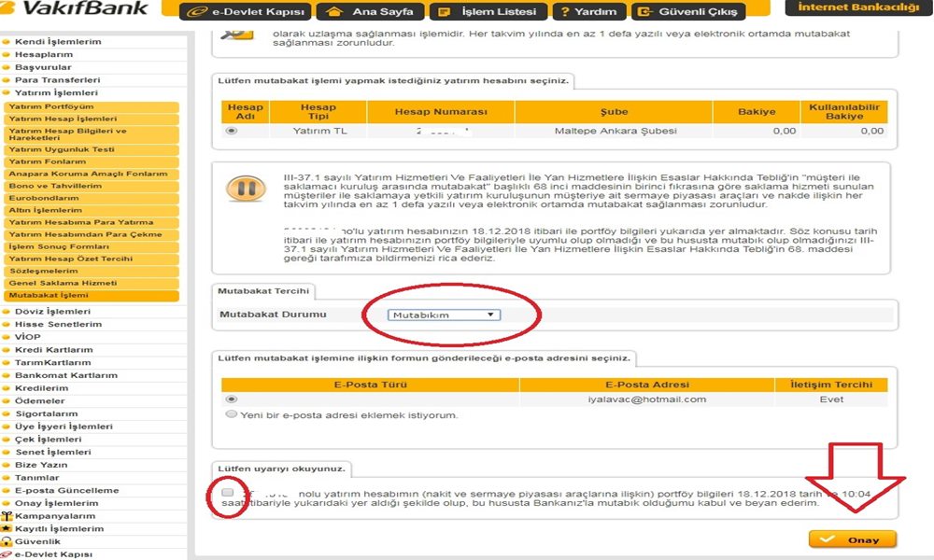Open Yatırım Hesap Özet Tercihi
This screenshot has height=560, width=934.
pos(92,259)
